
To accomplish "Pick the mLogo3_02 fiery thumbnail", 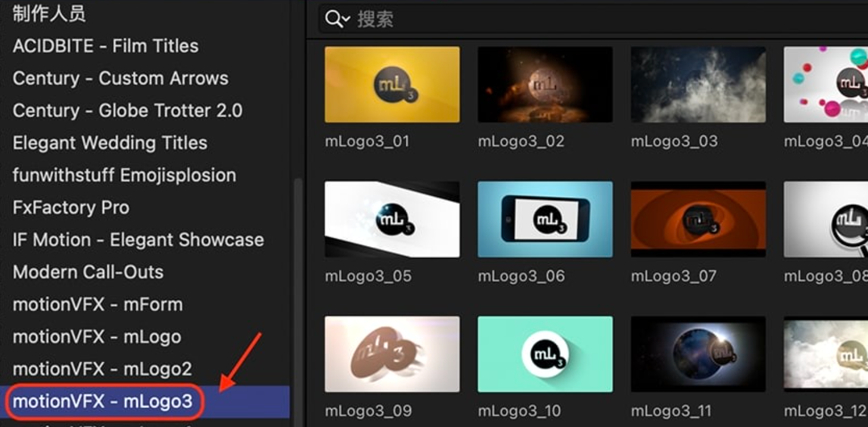I will tap(545, 85).
